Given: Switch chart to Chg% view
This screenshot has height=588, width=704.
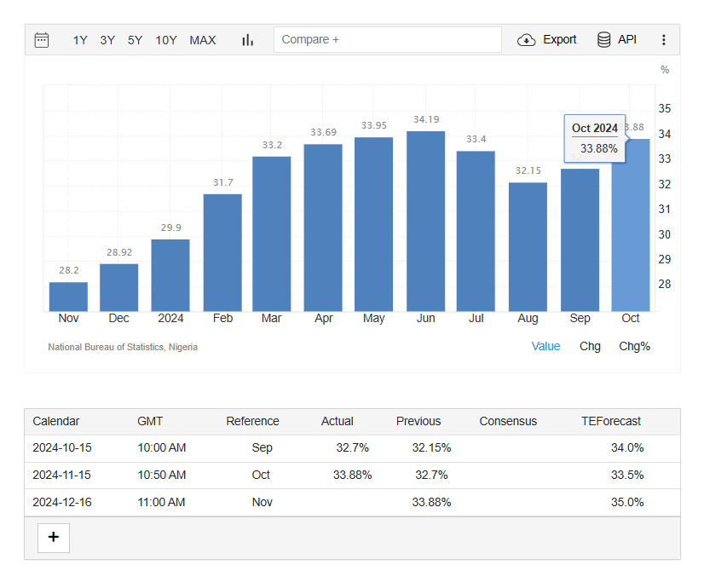Looking at the screenshot, I should pyautogui.click(x=634, y=346).
